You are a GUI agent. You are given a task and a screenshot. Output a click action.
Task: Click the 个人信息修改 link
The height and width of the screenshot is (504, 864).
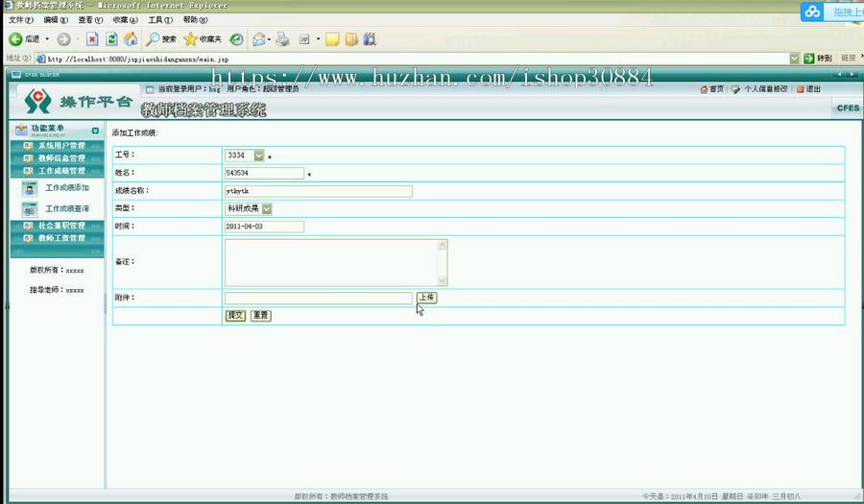pos(766,89)
